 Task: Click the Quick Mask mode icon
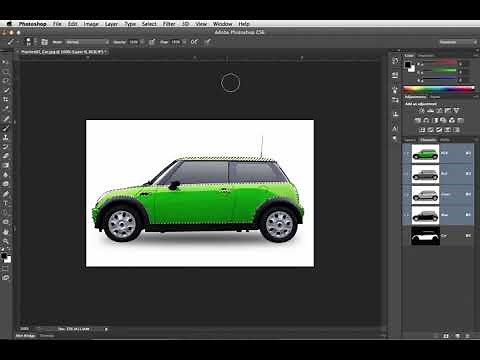(x=6, y=268)
